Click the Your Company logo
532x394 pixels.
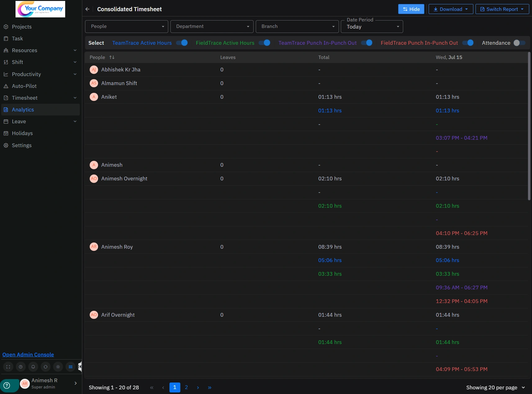pyautogui.click(x=40, y=9)
